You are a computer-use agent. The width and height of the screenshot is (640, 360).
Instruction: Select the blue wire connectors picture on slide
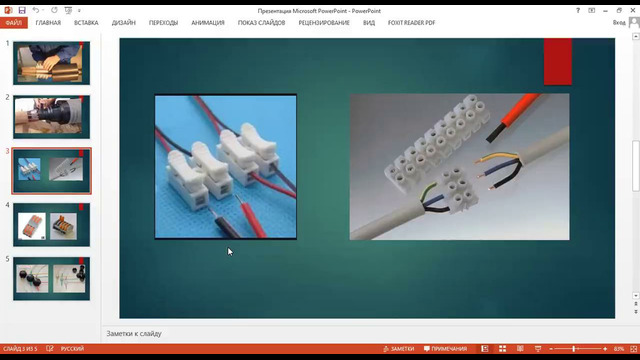point(226,167)
